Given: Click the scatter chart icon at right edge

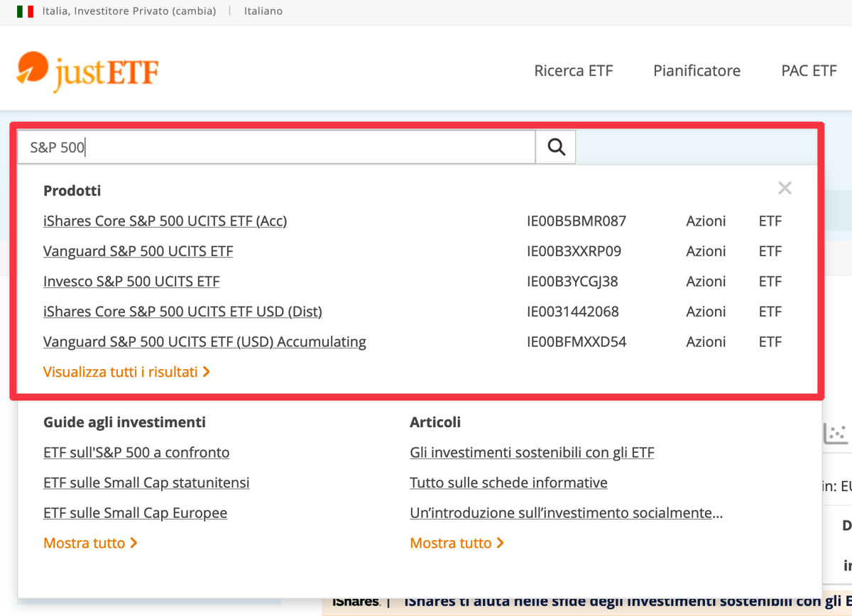Looking at the screenshot, I should [x=836, y=433].
